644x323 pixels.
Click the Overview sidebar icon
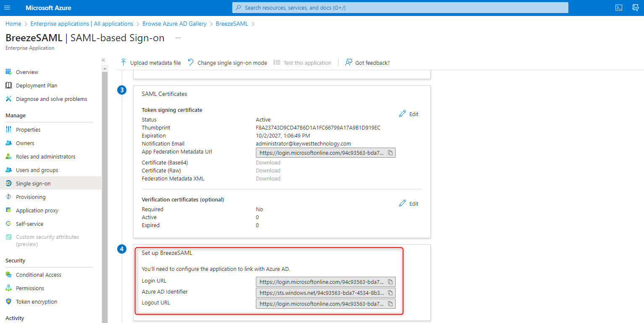click(8, 72)
